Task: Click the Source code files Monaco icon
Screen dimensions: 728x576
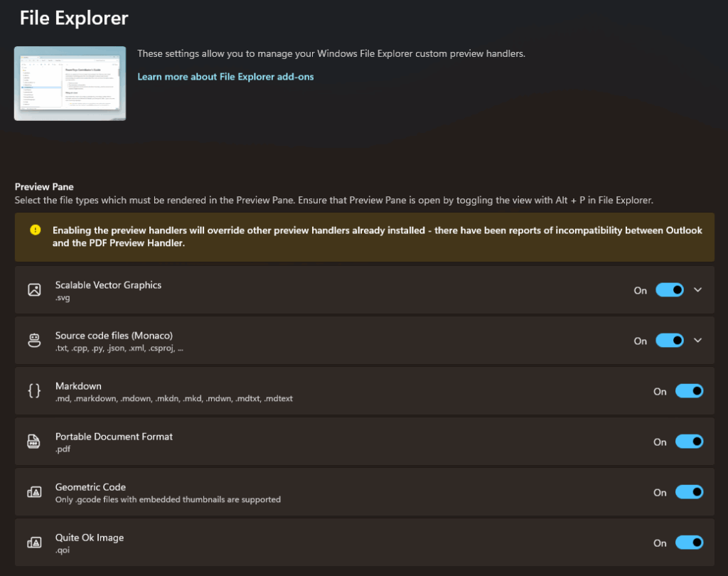Action: tap(34, 341)
